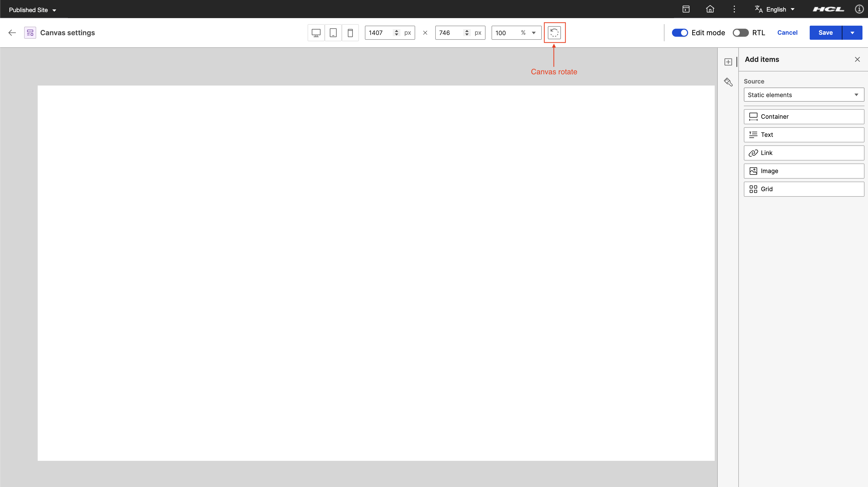Open the Save split-button arrow
The width and height of the screenshot is (868, 487).
(x=852, y=33)
